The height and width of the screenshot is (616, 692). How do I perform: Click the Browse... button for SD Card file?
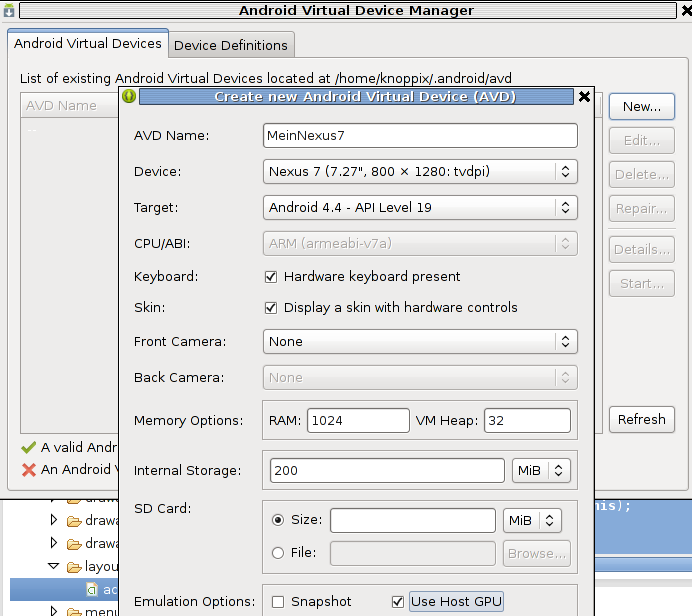tap(537, 554)
